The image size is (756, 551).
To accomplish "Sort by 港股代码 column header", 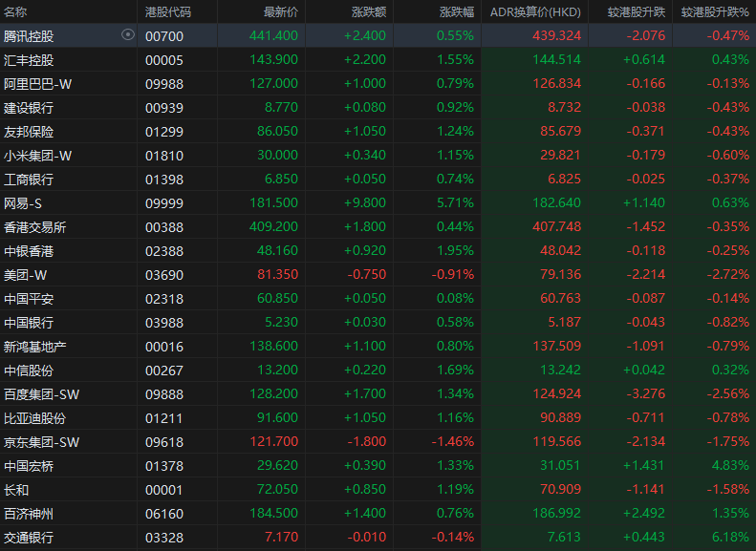I will click(168, 11).
